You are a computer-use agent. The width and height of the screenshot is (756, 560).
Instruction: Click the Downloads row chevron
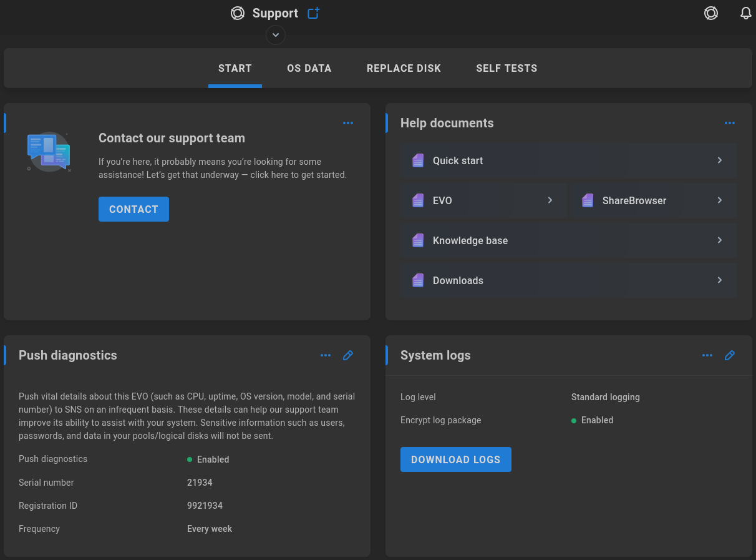point(720,280)
